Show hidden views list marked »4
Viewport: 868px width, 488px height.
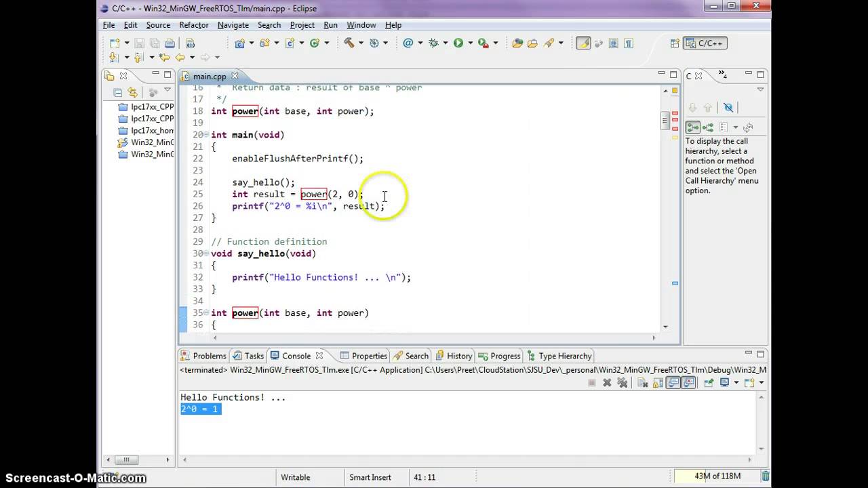[x=723, y=75]
